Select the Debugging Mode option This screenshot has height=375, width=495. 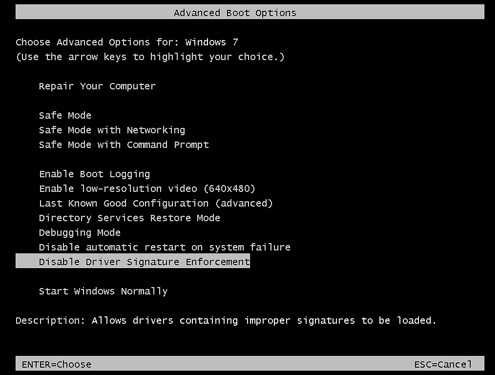pyautogui.click(x=80, y=233)
